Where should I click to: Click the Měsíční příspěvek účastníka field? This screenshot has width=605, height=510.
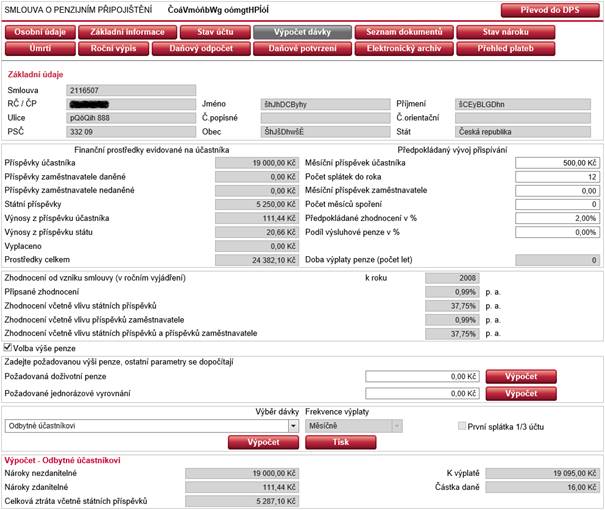(x=557, y=162)
